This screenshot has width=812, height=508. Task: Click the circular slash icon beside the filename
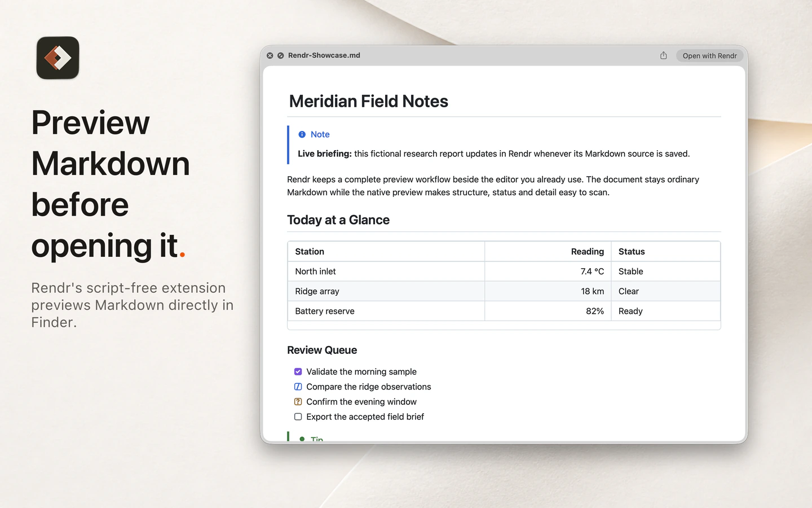(281, 55)
